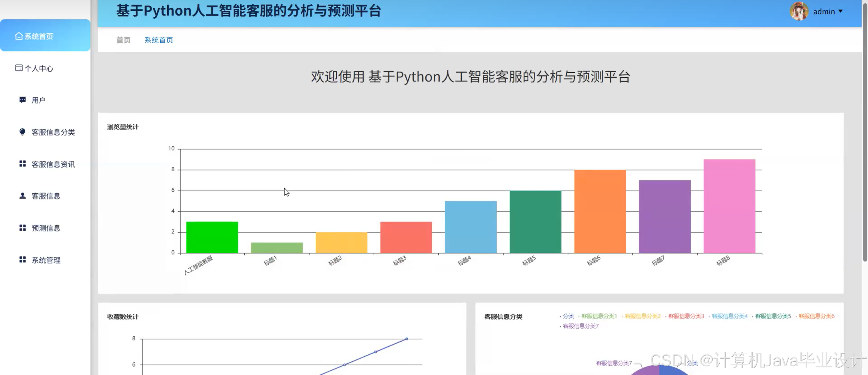
Task: Toggle the 客服信息分类2 legend entry
Action: [641, 316]
